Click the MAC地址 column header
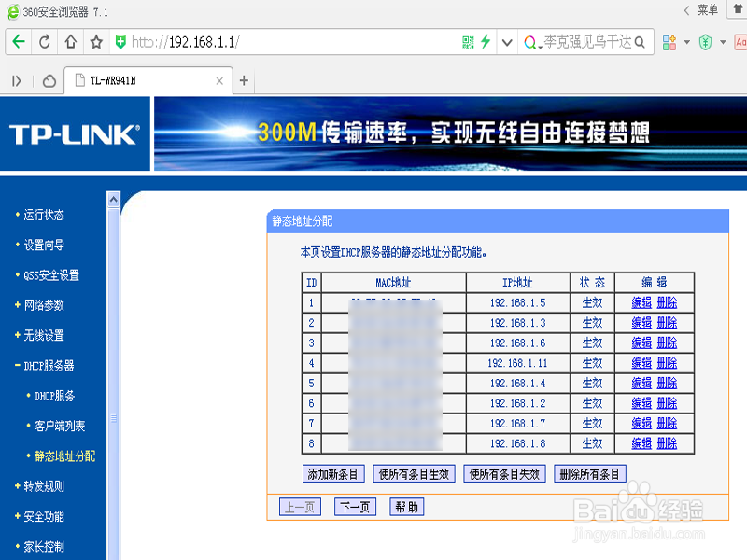The width and height of the screenshot is (747, 560). coord(393,283)
